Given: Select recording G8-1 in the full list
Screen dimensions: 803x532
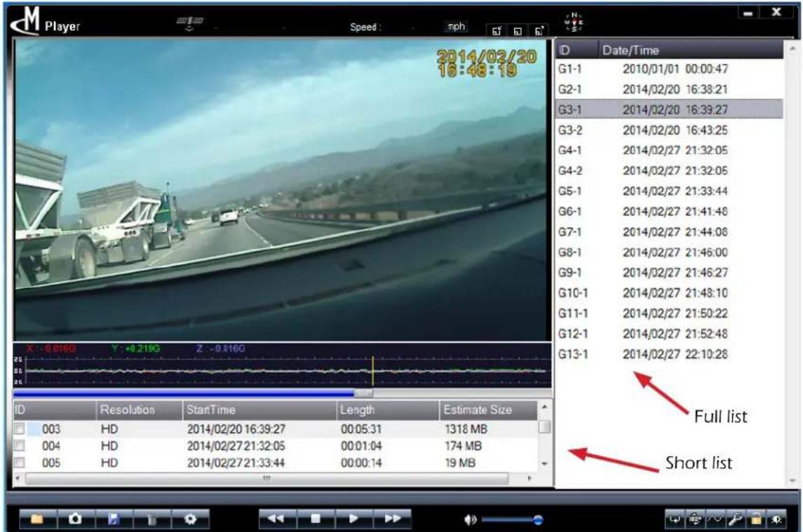Looking at the screenshot, I should tap(669, 252).
